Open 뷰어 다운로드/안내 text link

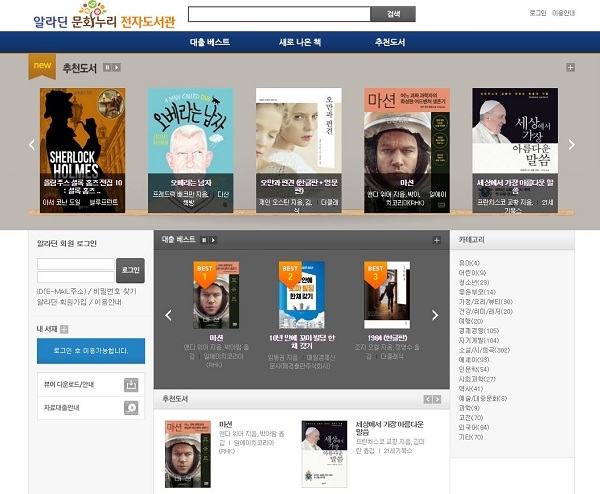[x=69, y=384]
